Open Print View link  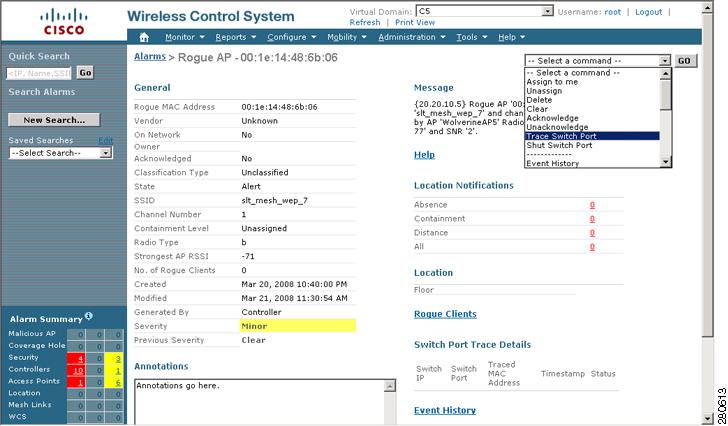click(415, 22)
